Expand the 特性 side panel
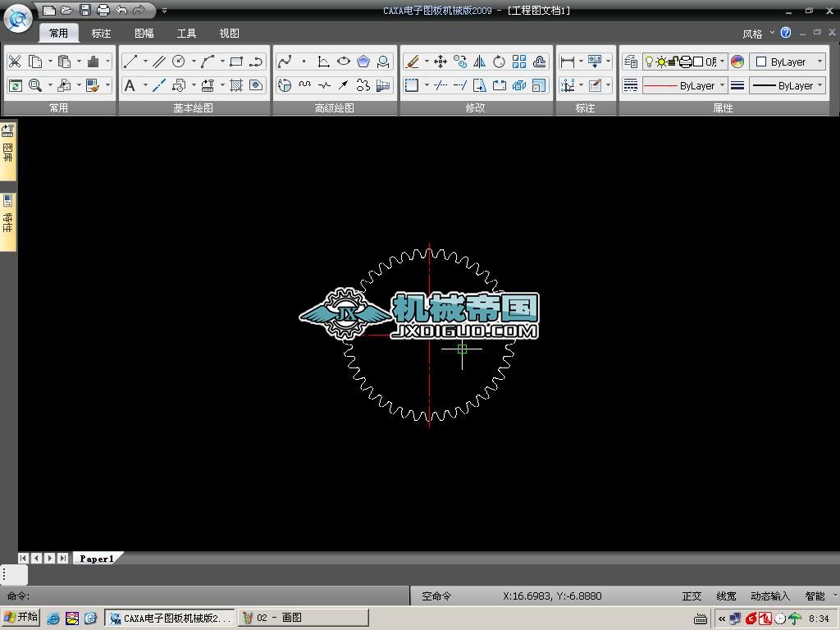 8,221
